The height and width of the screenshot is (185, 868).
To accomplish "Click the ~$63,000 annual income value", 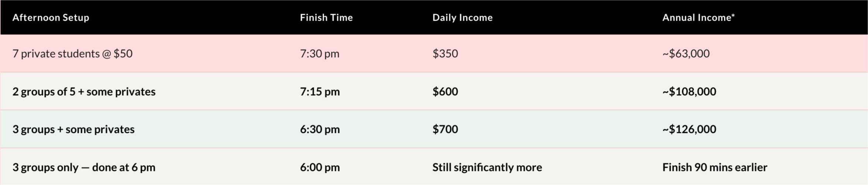I will [x=685, y=54].
